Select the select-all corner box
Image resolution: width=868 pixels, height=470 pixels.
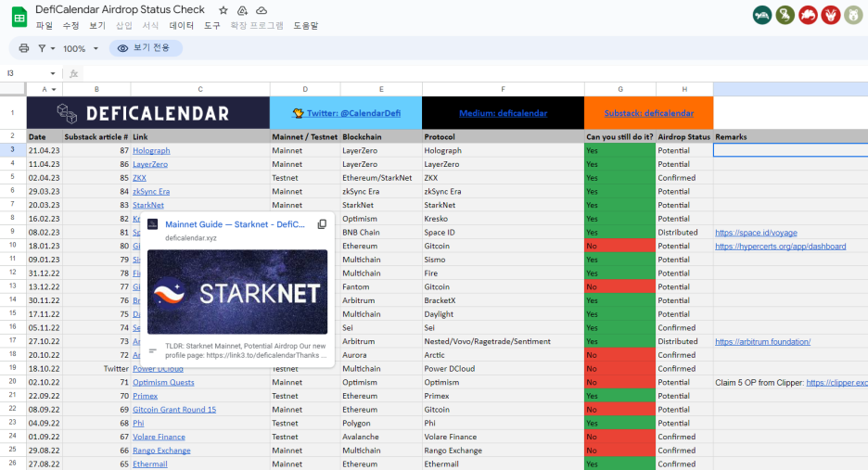pyautogui.click(x=13, y=89)
